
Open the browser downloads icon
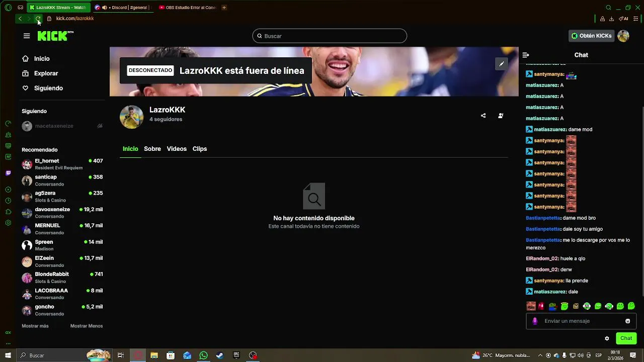[x=611, y=19]
